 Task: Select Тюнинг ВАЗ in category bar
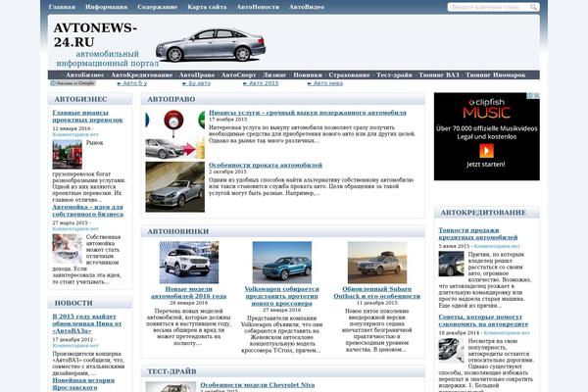[439, 75]
